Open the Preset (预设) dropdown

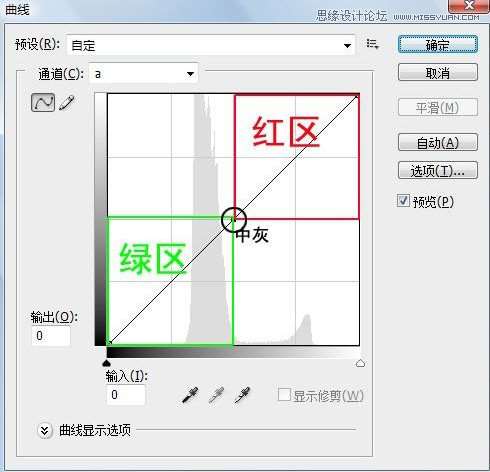[211, 45]
